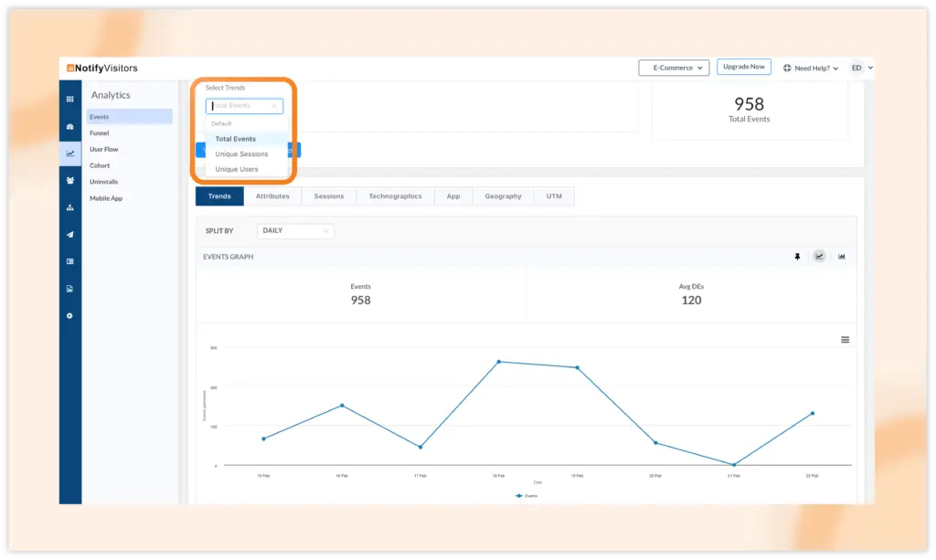This screenshot has height=560, width=936.
Task: Click the Select Trends search field
Action: coord(242,106)
